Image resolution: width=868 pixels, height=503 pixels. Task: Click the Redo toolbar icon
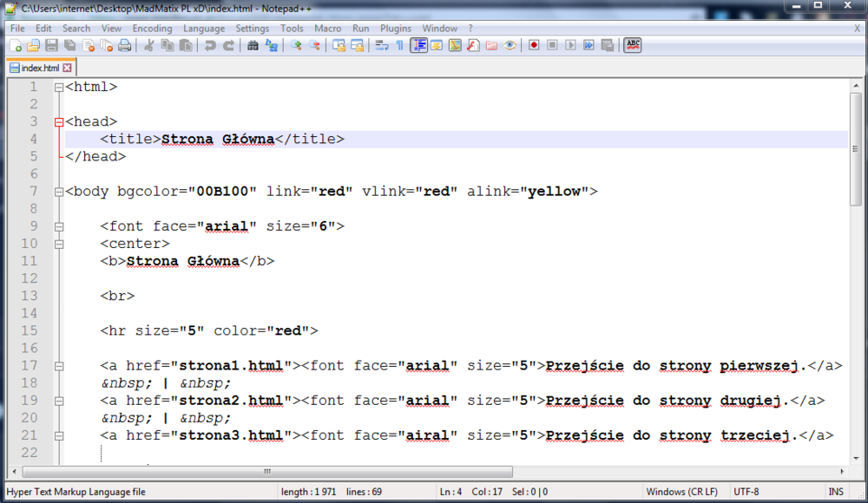228,45
